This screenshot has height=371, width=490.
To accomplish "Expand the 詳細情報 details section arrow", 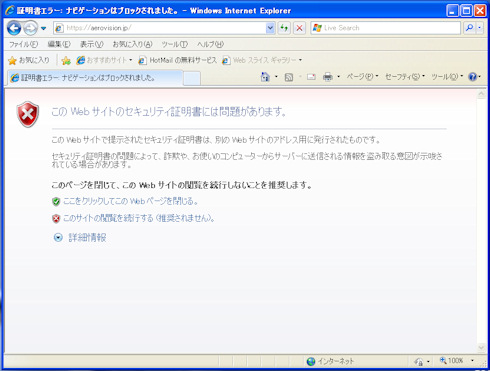I will [58, 237].
